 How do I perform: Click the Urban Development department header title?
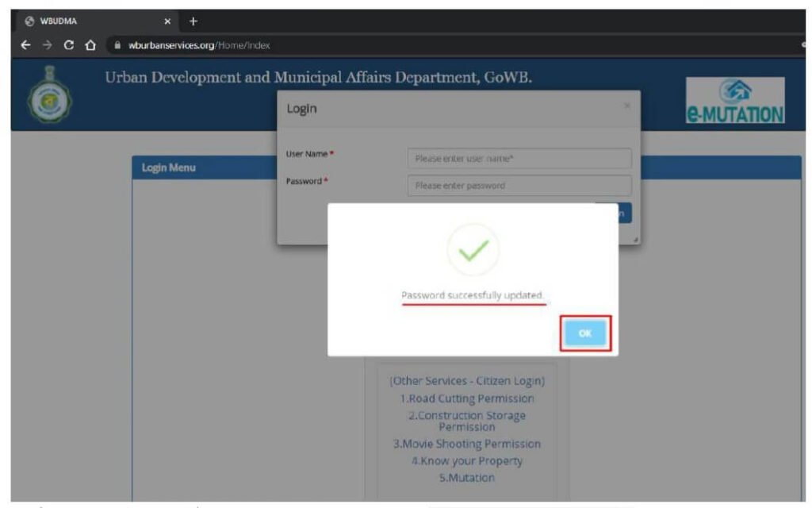319,77
